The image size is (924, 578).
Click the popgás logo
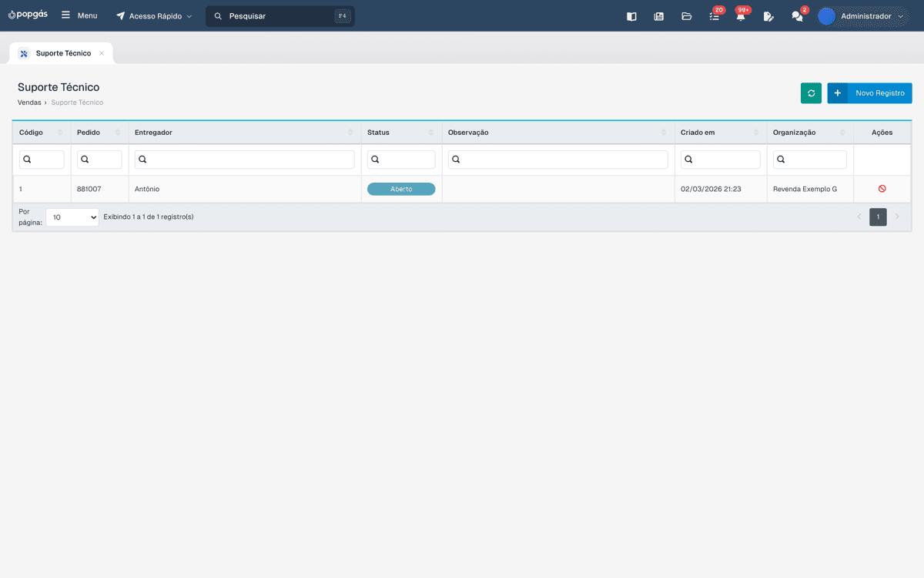[28, 15]
